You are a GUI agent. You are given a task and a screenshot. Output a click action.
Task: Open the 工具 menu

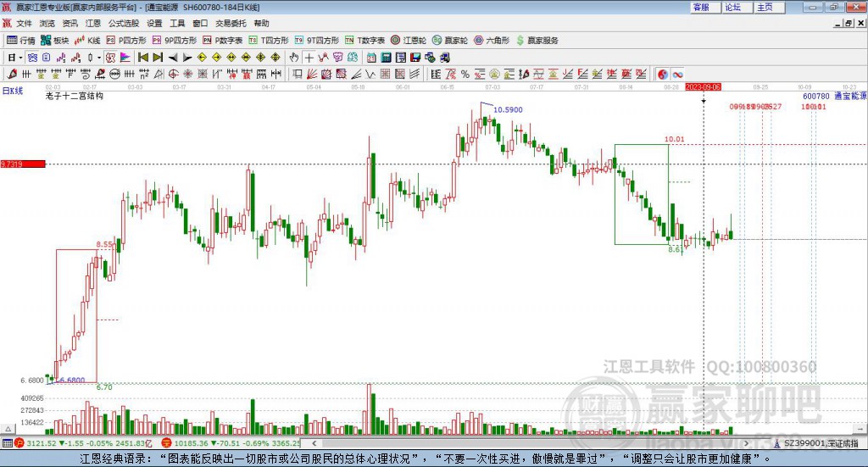point(177,23)
